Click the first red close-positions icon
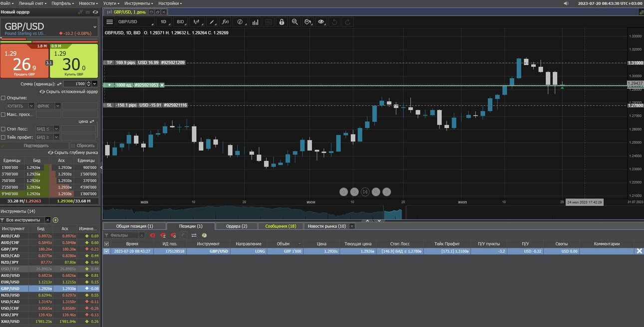 pos(153,235)
